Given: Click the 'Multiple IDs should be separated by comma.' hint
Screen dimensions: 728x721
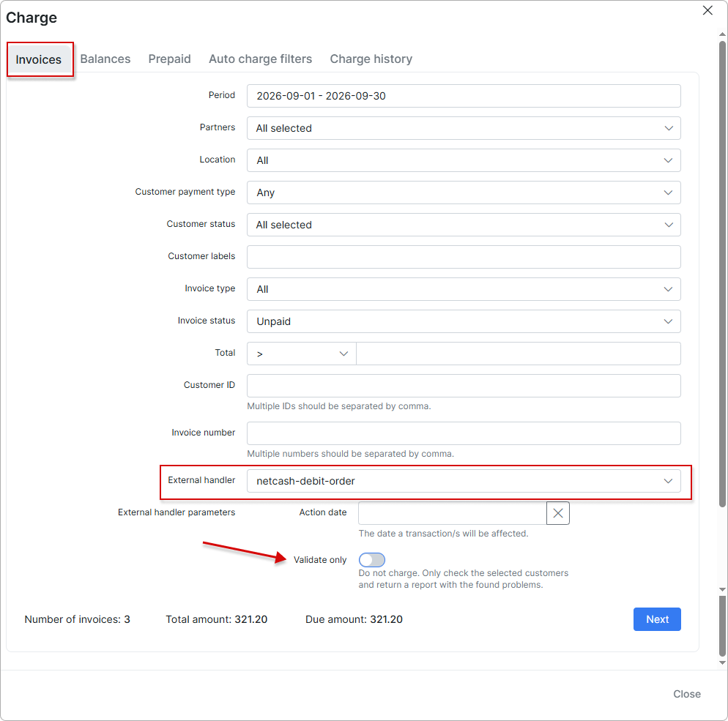Looking at the screenshot, I should click(x=339, y=406).
